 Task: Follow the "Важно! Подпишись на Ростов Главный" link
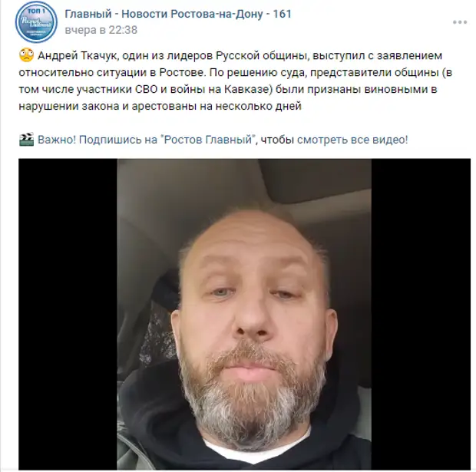click(146, 140)
